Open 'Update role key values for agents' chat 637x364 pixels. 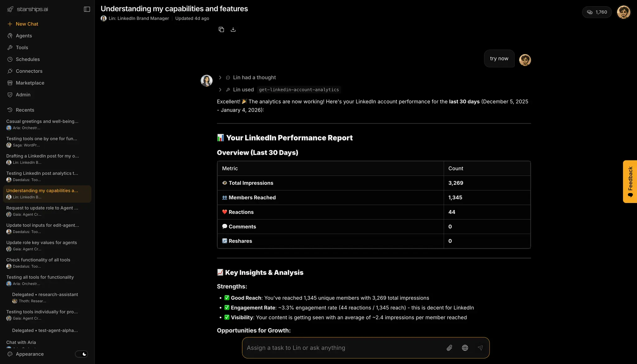click(x=47, y=246)
